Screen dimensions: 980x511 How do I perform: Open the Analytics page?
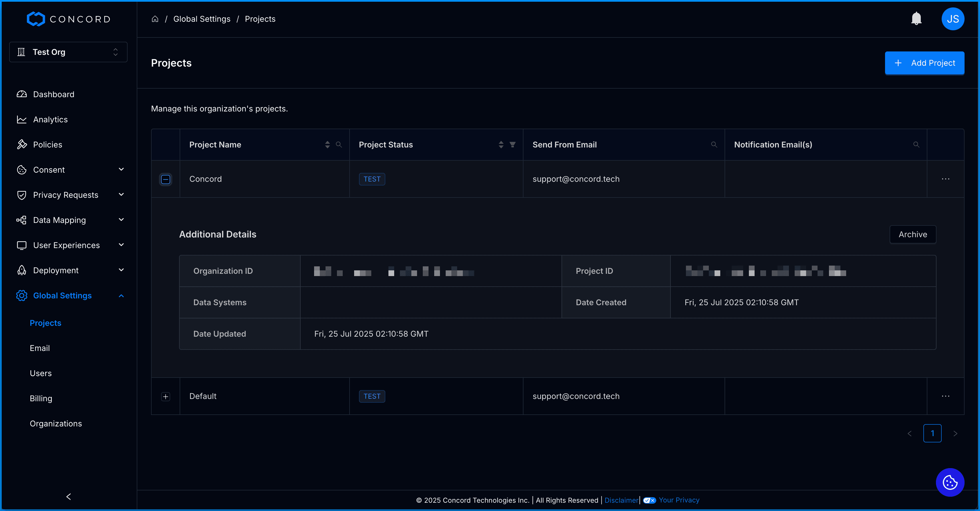[50, 119]
